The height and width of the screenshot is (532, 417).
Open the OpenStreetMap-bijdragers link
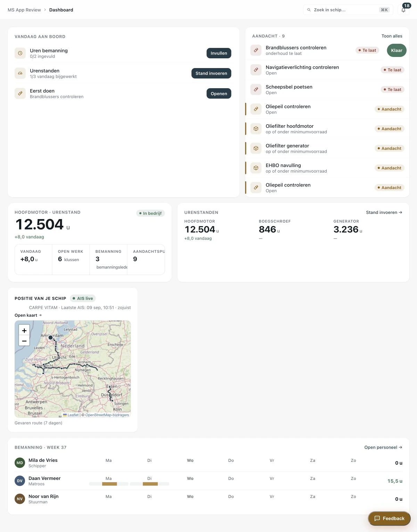tap(107, 415)
